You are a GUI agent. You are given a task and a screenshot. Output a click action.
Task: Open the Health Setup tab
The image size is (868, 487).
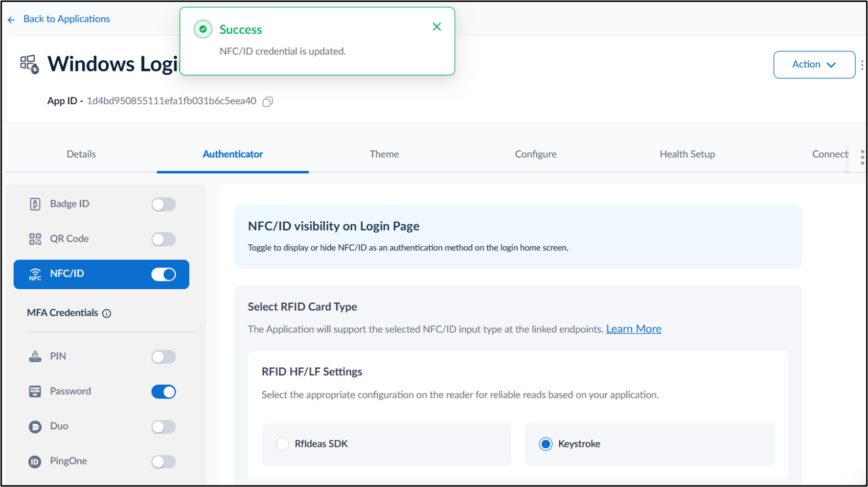click(x=687, y=154)
